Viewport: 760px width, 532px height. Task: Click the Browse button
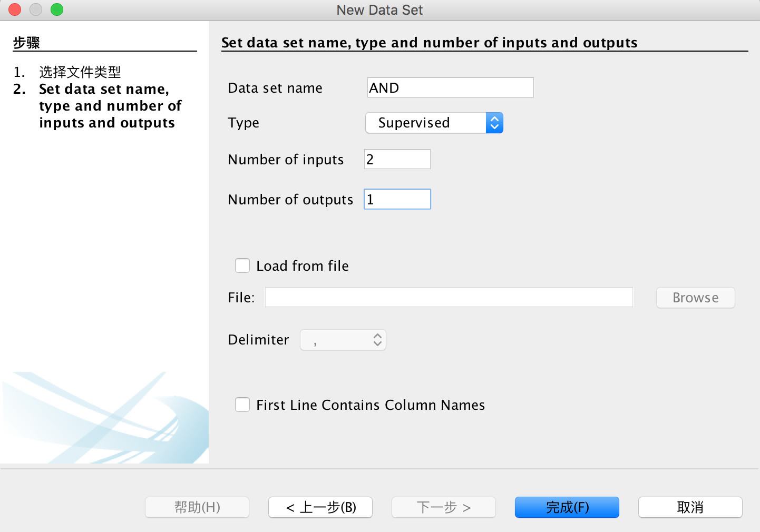(695, 298)
